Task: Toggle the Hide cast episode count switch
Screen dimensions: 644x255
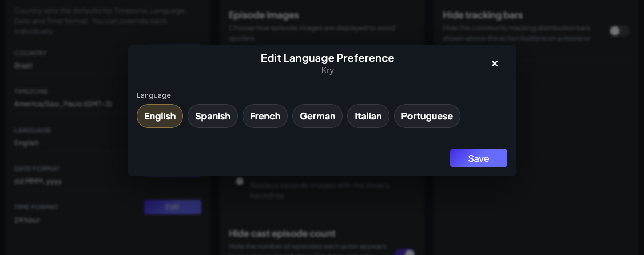Action: click(x=404, y=253)
